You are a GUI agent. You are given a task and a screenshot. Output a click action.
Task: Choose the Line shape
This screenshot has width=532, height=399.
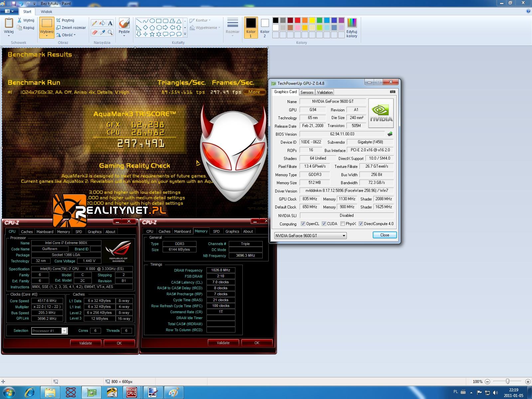coord(139,21)
